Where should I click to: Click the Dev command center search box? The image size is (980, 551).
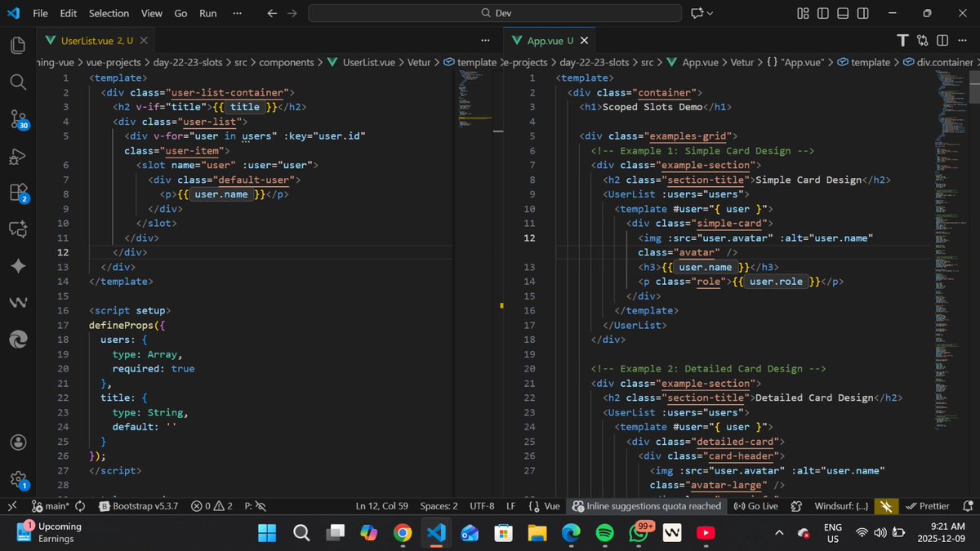coord(495,13)
